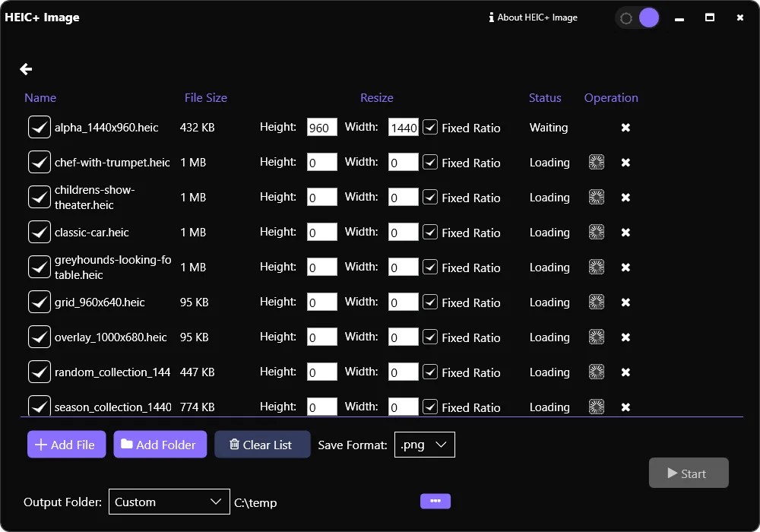The width and height of the screenshot is (760, 532).
Task: Click the 432 KB file size value
Action: (198, 128)
